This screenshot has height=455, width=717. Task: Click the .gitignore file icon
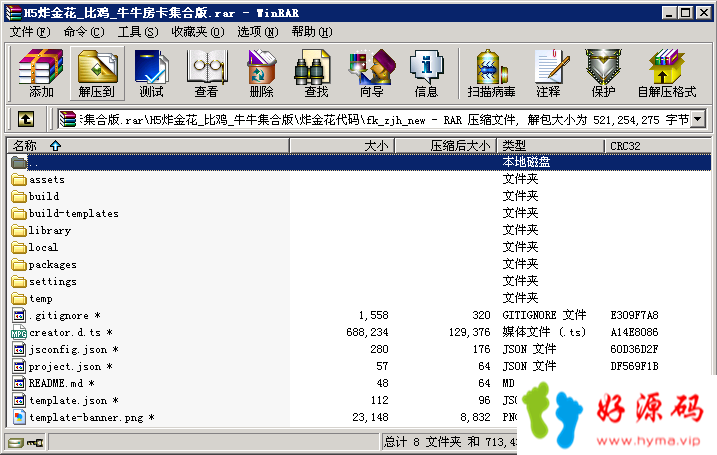[19, 316]
